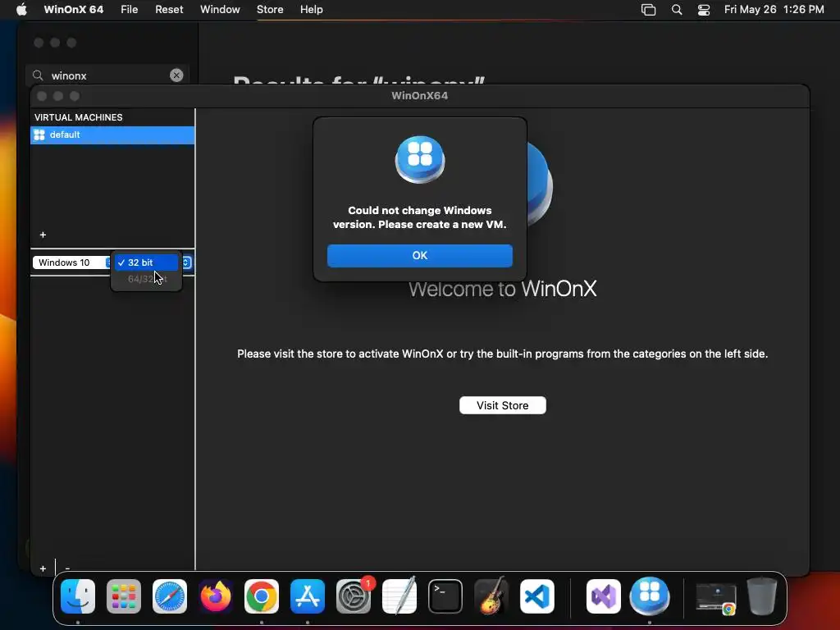Image resolution: width=840 pixels, height=630 pixels.
Task: Click the Welcome to WinOnX heading
Action: (x=503, y=289)
